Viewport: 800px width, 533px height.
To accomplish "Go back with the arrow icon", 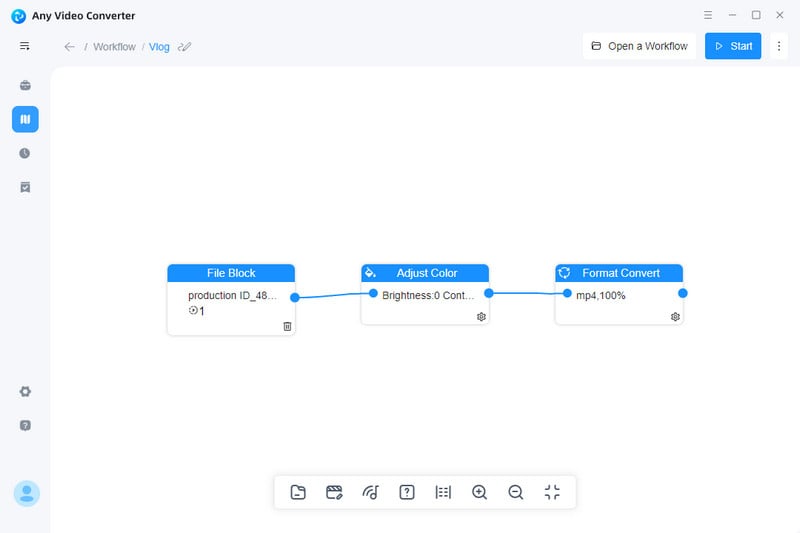I will click(x=69, y=47).
